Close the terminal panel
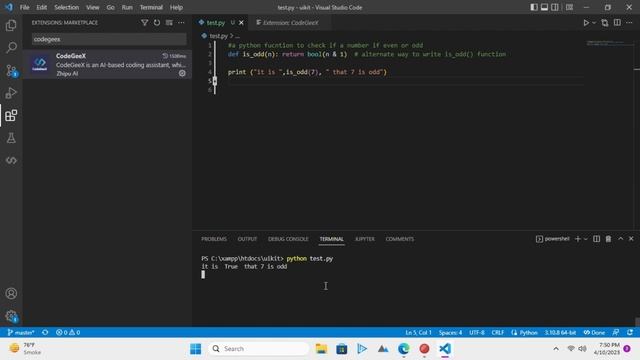The width and height of the screenshot is (640, 360). 631,239
